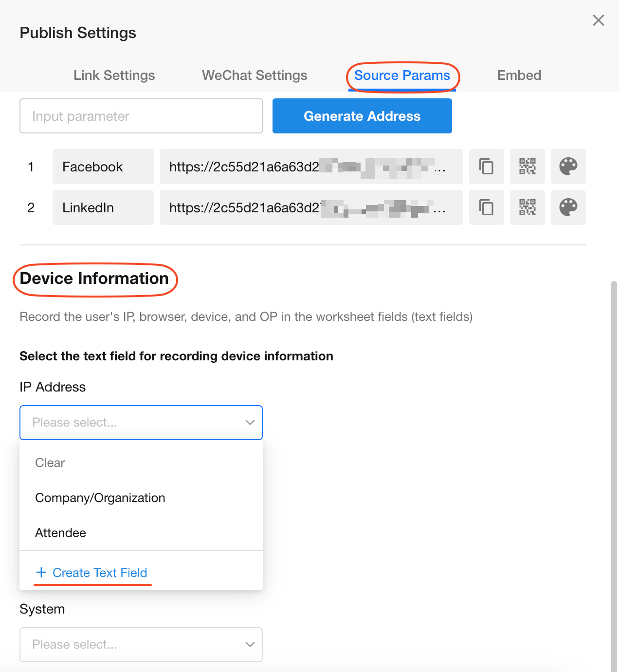Switch to the Link Settings tab
Viewport: 619px width, 672px height.
pos(114,75)
